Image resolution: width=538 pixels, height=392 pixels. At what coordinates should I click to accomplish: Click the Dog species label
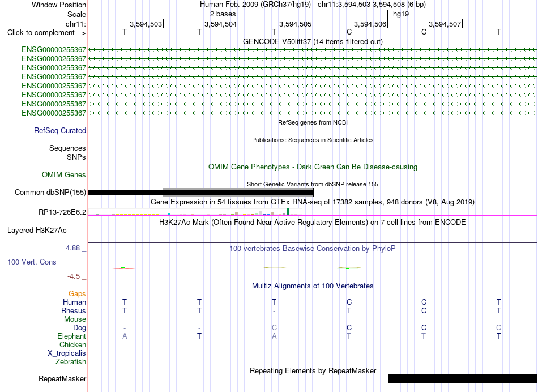pos(79,328)
